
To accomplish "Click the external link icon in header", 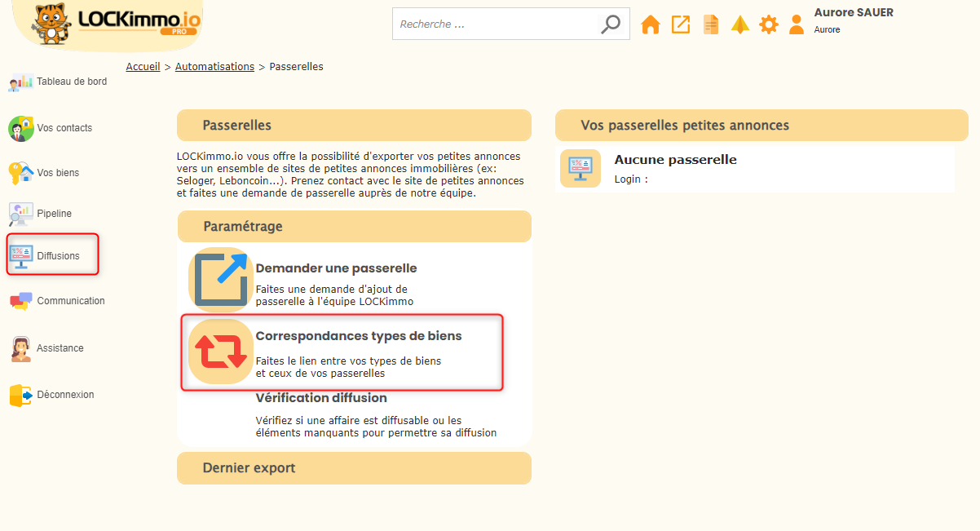I will tap(680, 24).
